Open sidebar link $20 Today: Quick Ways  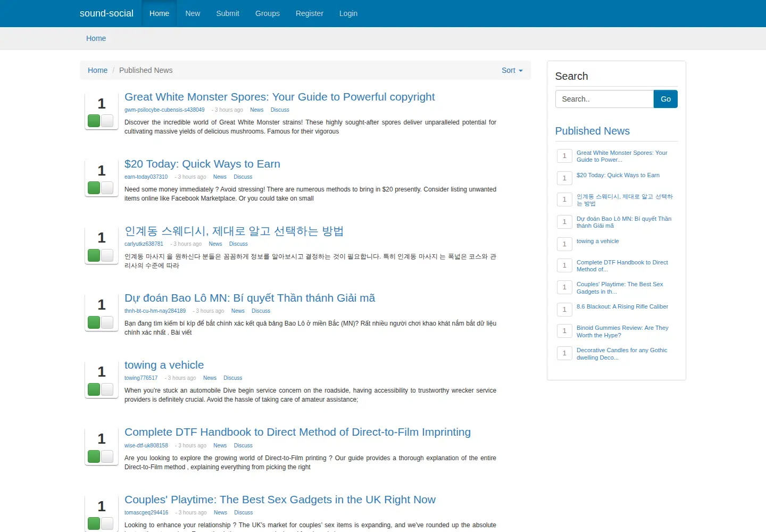click(x=618, y=175)
